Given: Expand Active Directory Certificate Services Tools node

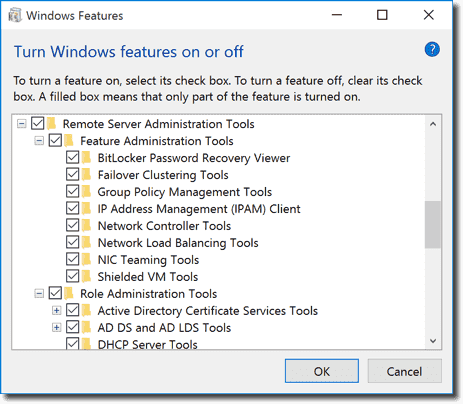Looking at the screenshot, I should [56, 311].
